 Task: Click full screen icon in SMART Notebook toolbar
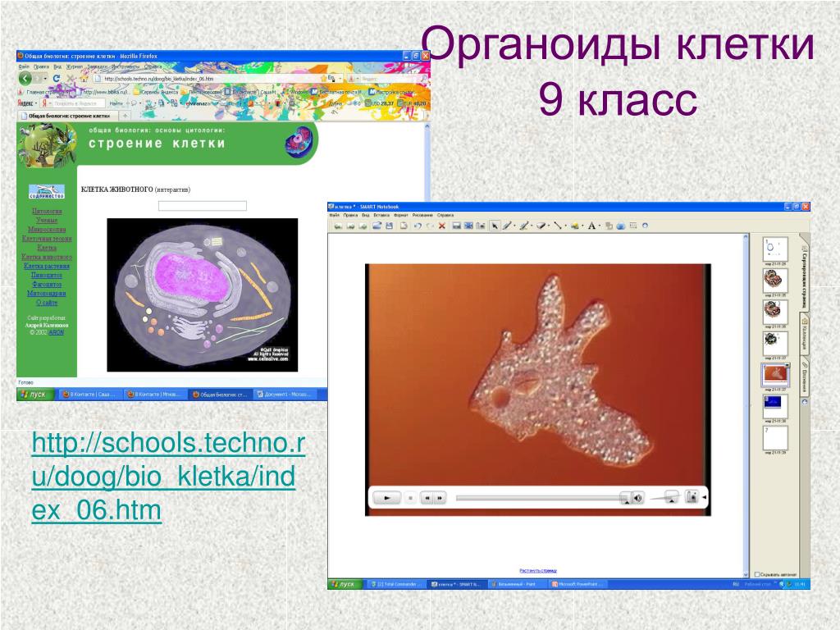[468, 226]
